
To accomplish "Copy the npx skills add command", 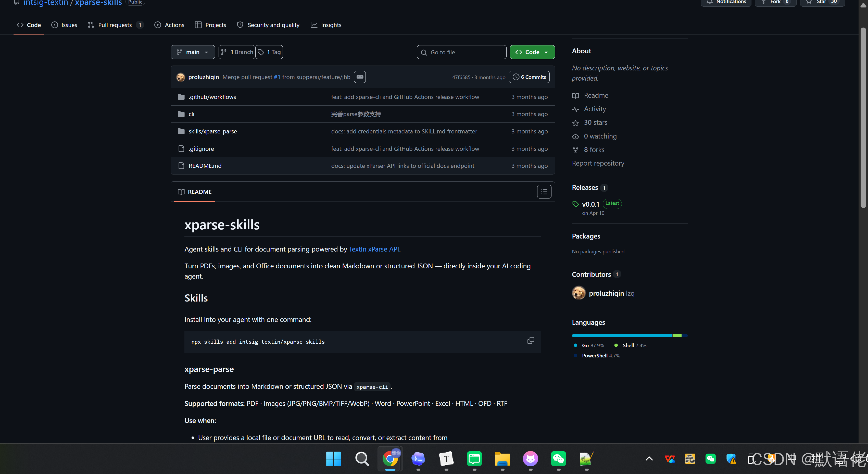I will pyautogui.click(x=530, y=341).
